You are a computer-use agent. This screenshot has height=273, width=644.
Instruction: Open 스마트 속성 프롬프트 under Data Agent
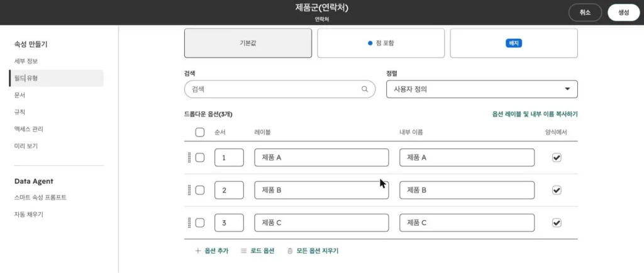point(40,197)
